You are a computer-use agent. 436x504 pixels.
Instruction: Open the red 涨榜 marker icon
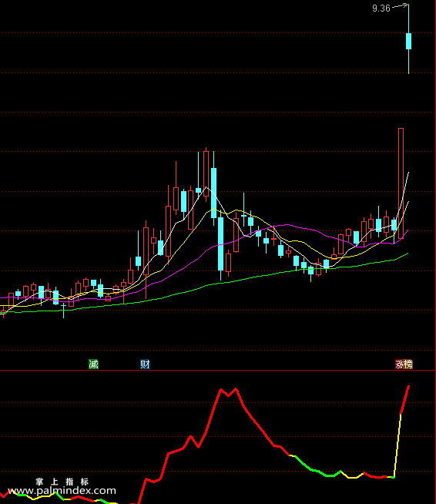pos(404,365)
